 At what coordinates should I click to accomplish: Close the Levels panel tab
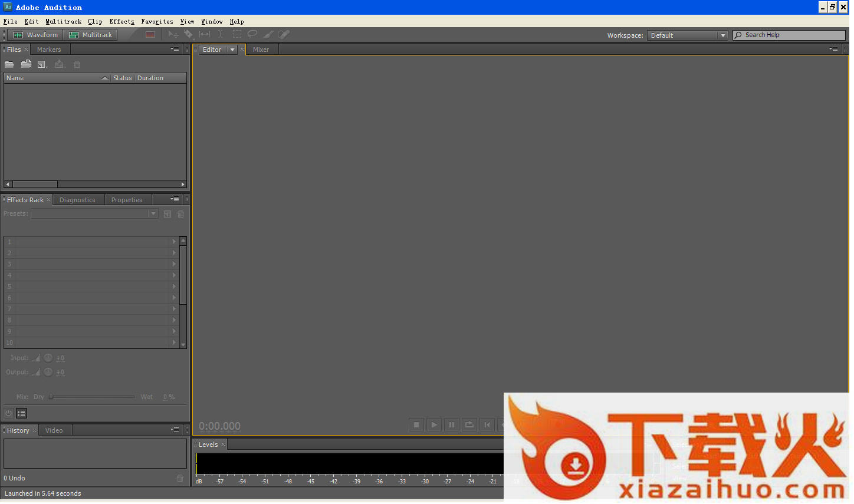pyautogui.click(x=224, y=444)
